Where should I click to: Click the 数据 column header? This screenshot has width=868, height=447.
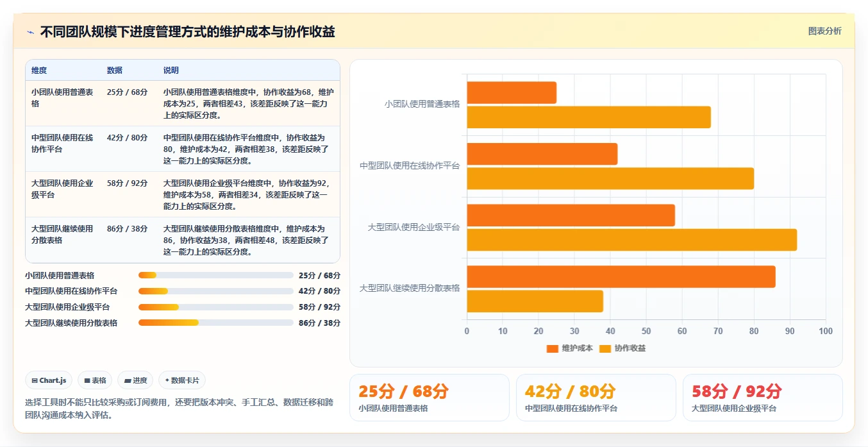115,71
